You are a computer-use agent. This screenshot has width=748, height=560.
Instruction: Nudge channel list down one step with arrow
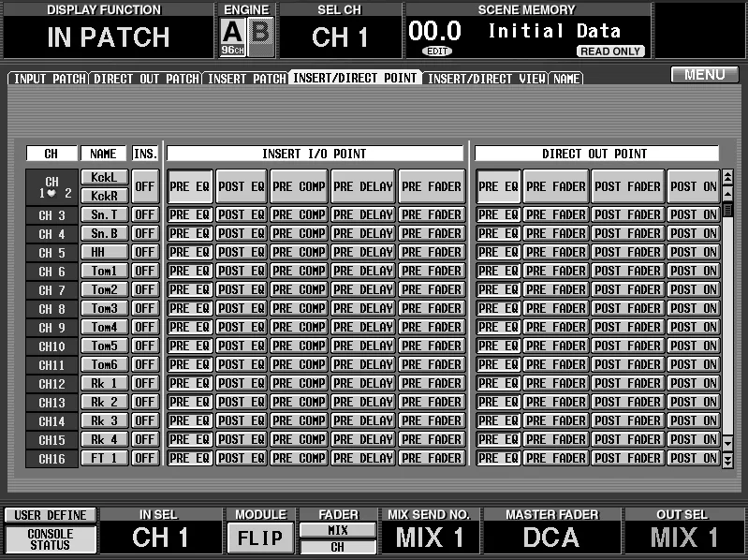pos(727,444)
